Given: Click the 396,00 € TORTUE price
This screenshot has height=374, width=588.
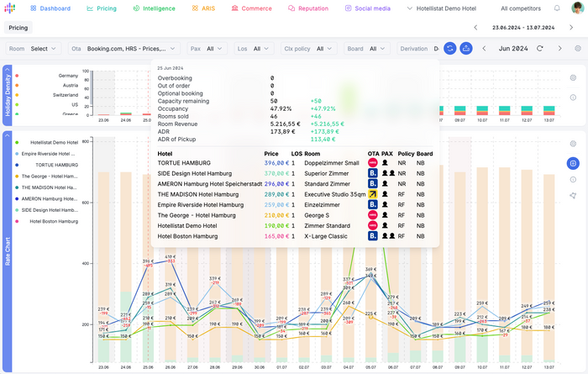Looking at the screenshot, I should [276, 163].
